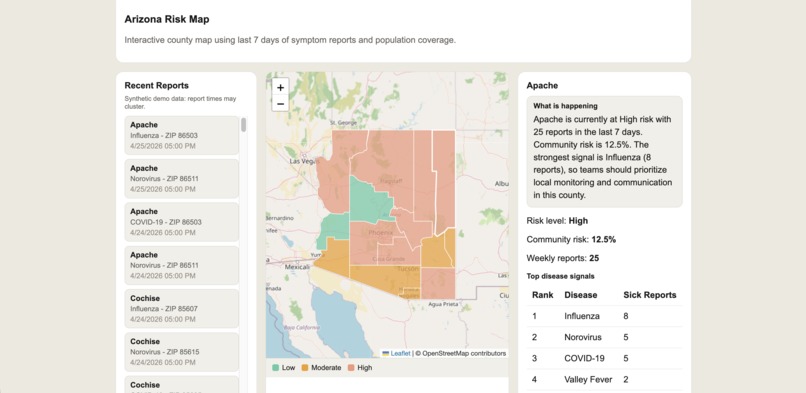This screenshot has width=806, height=393.
Task: Open Cochise Influenza ZIP 85607 report
Action: 181,308
